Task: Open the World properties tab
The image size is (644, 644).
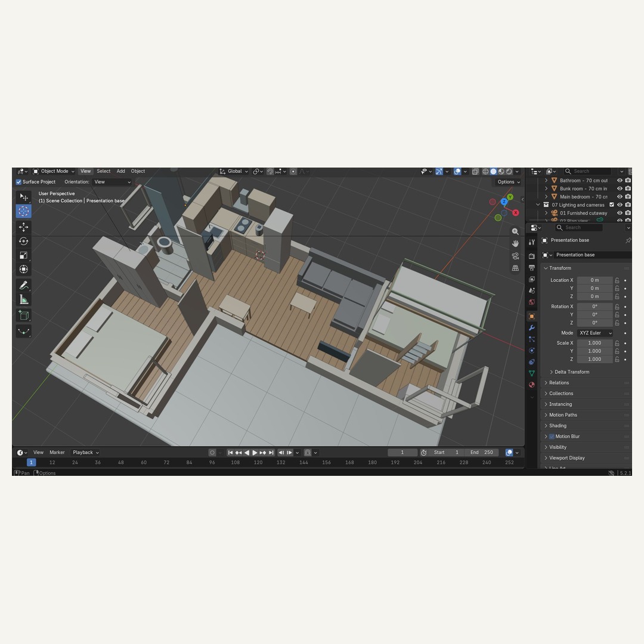Action: [532, 302]
